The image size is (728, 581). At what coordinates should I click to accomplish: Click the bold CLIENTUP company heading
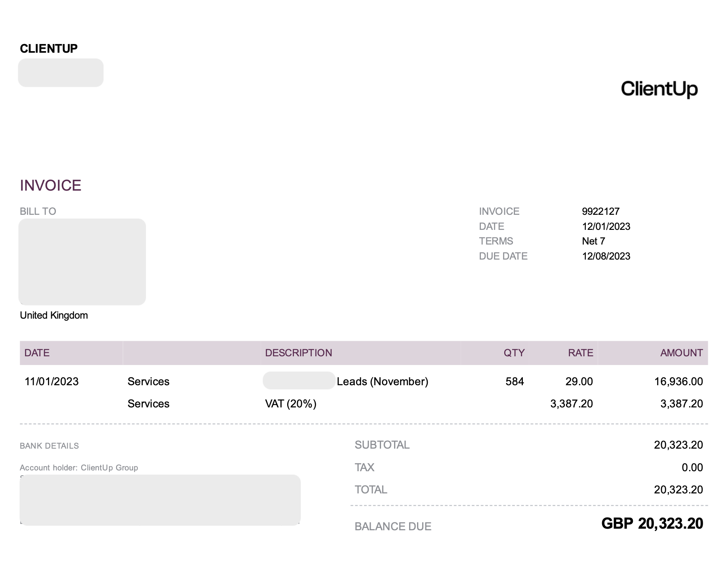49,49
